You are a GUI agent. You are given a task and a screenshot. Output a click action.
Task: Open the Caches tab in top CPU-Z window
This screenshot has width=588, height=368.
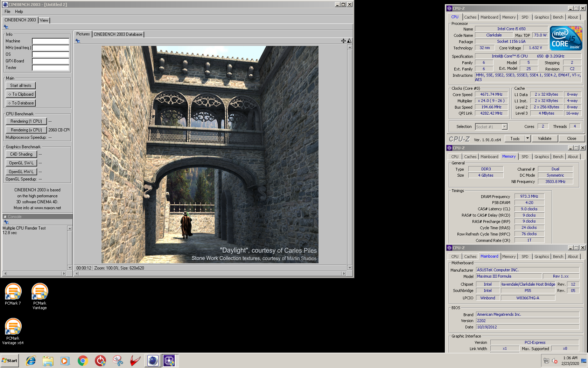tap(470, 17)
